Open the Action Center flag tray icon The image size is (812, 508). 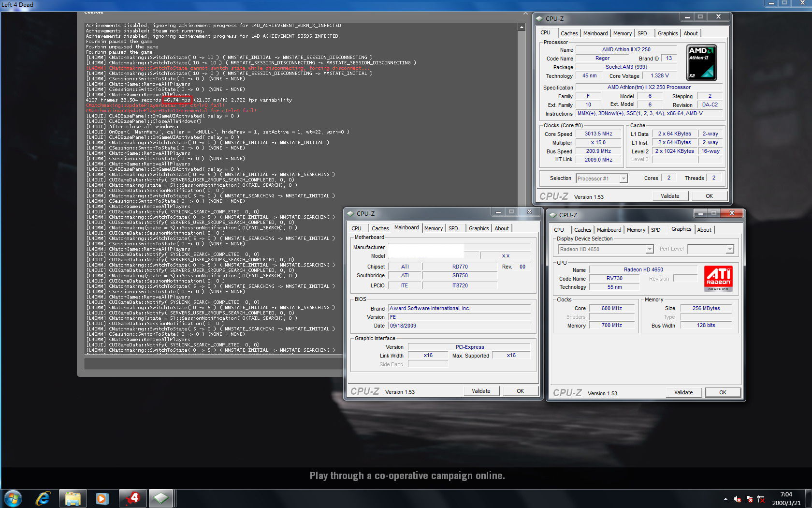pyautogui.click(x=749, y=499)
